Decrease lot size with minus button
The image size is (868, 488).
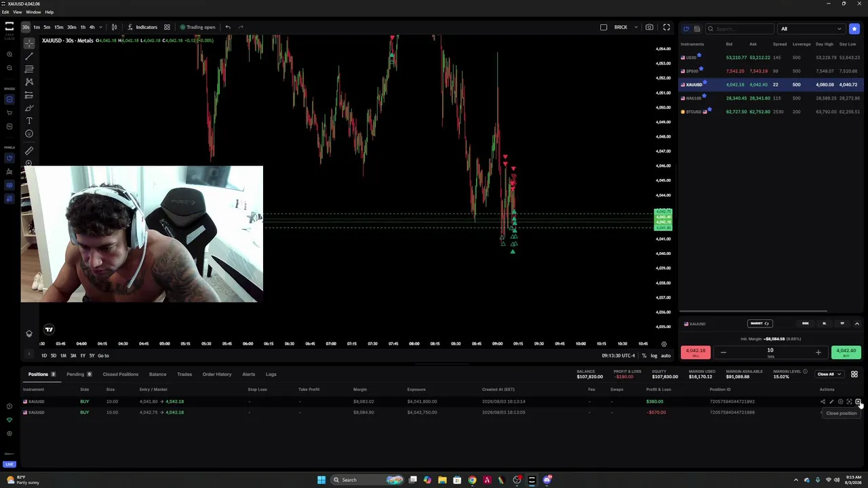pyautogui.click(x=723, y=352)
